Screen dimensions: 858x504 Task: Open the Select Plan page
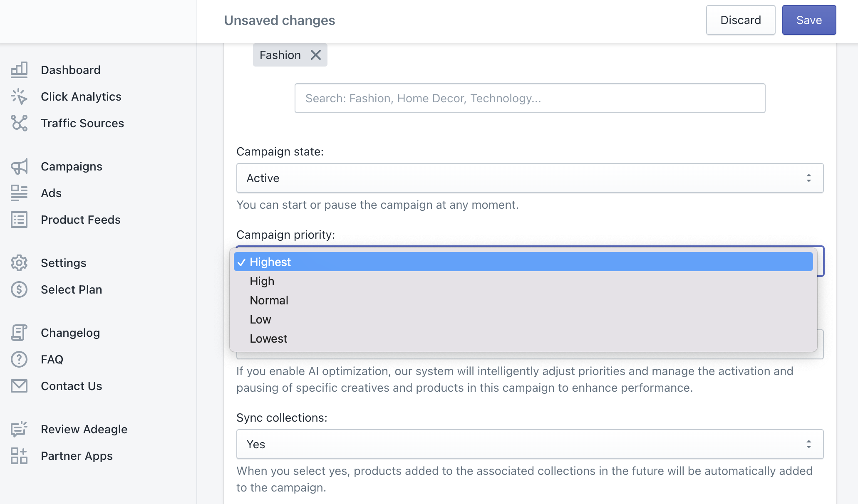pos(71,289)
